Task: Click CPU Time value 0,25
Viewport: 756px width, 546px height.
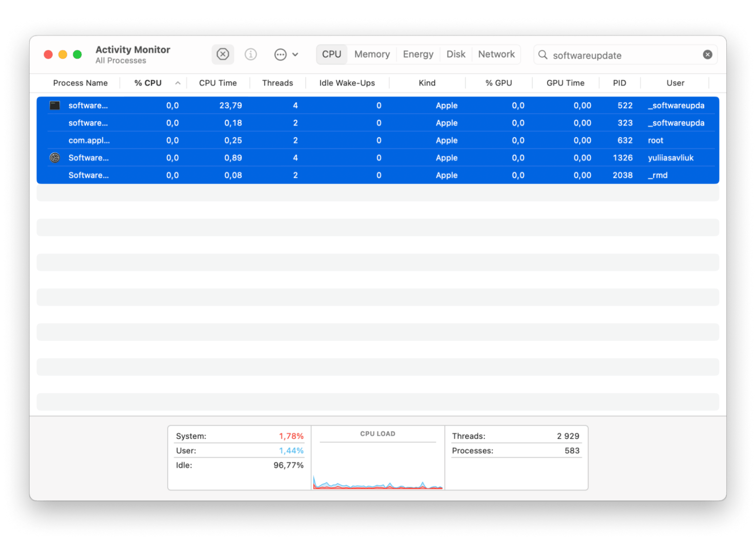Action: point(233,140)
